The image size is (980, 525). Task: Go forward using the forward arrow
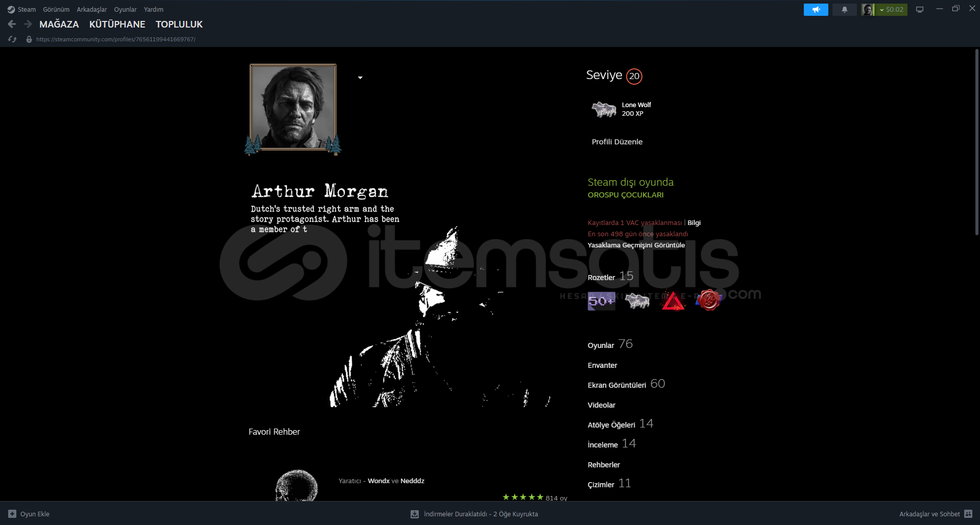[28, 24]
